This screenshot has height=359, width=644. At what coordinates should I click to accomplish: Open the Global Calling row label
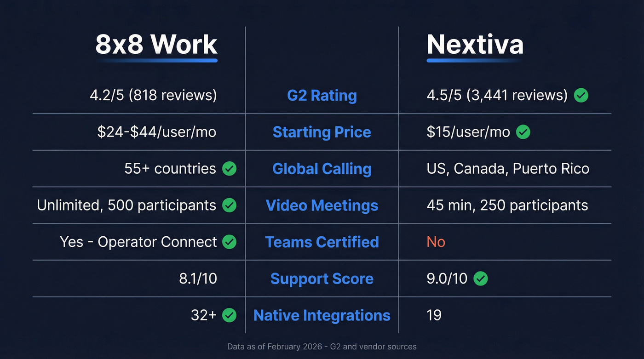(x=322, y=169)
